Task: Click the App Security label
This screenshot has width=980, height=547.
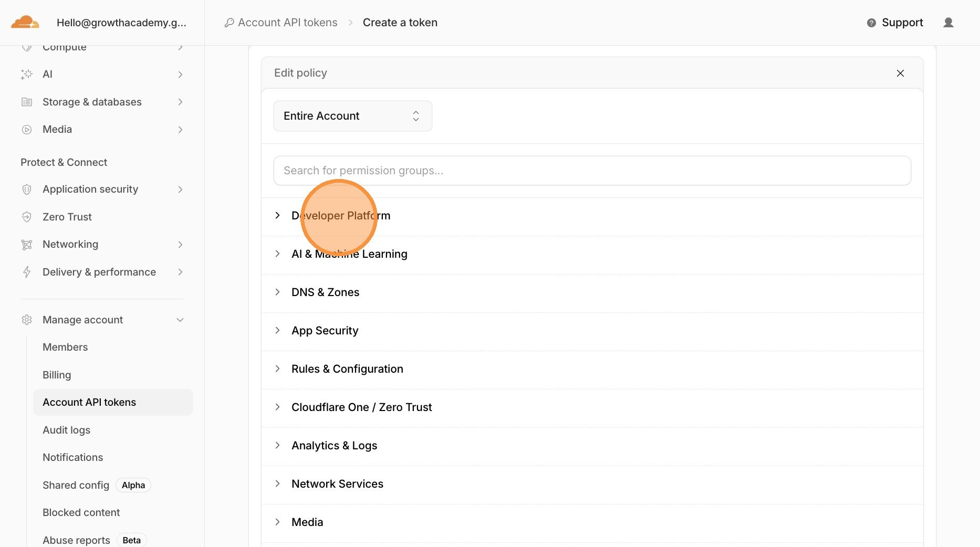Action: click(325, 331)
